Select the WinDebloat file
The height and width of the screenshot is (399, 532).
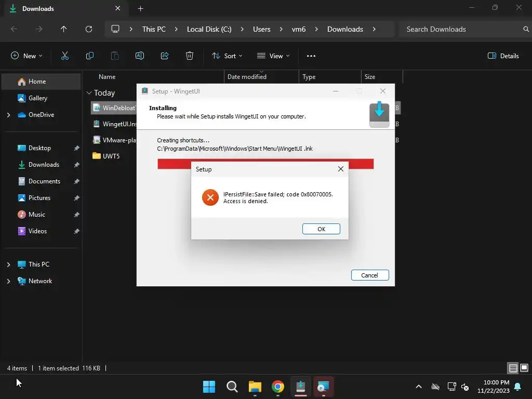click(x=114, y=108)
